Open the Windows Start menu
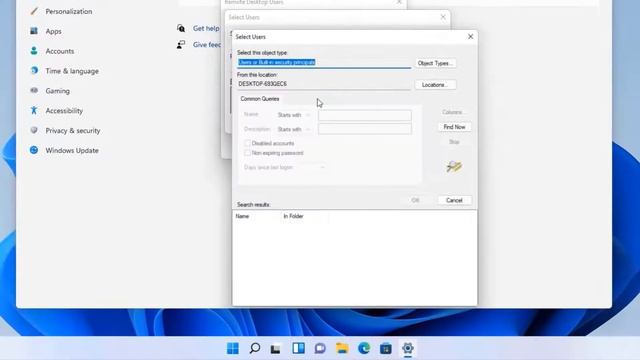This screenshot has width=640, height=360. click(233, 348)
